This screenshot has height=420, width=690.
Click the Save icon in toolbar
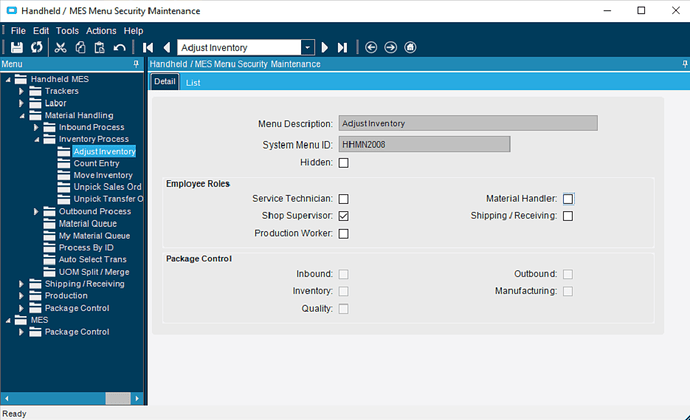pos(17,47)
